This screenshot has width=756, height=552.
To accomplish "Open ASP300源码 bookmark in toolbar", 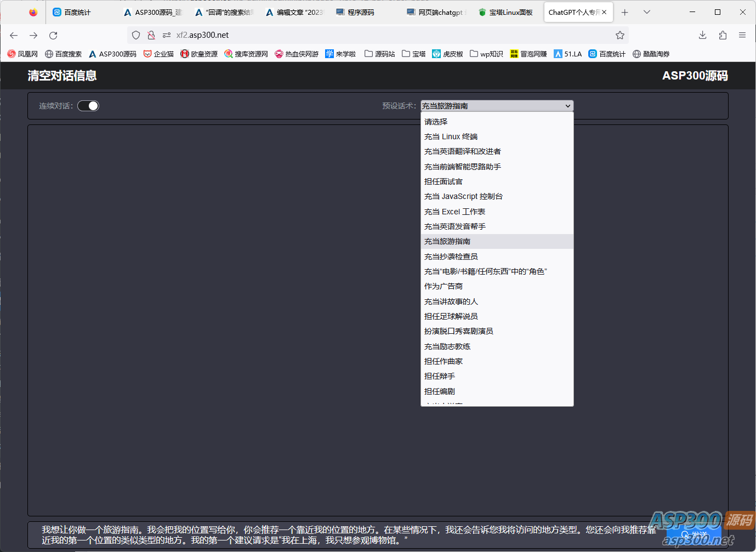I will pos(112,54).
